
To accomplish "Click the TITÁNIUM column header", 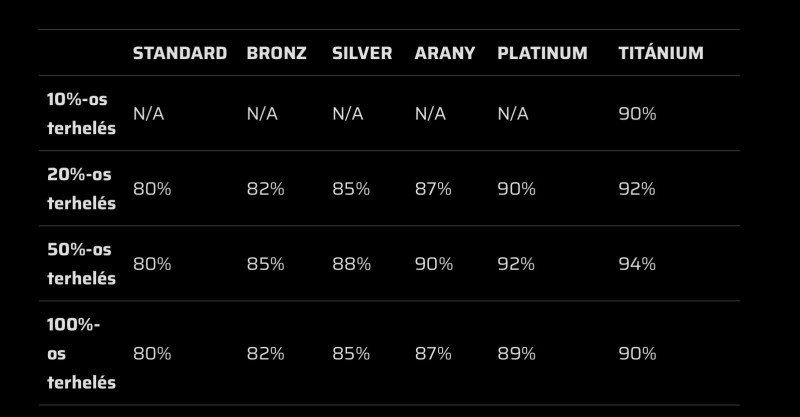I will pyautogui.click(x=661, y=53).
